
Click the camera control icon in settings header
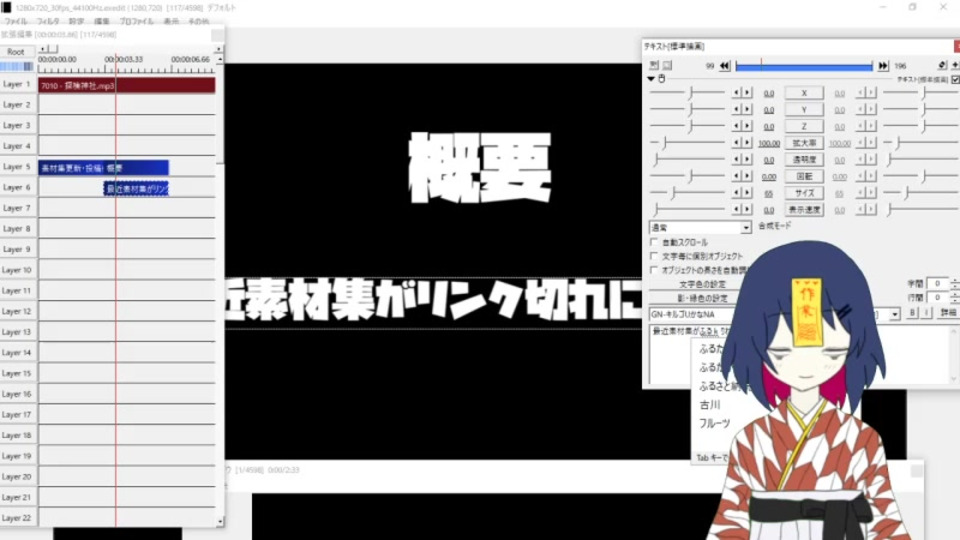[654, 65]
